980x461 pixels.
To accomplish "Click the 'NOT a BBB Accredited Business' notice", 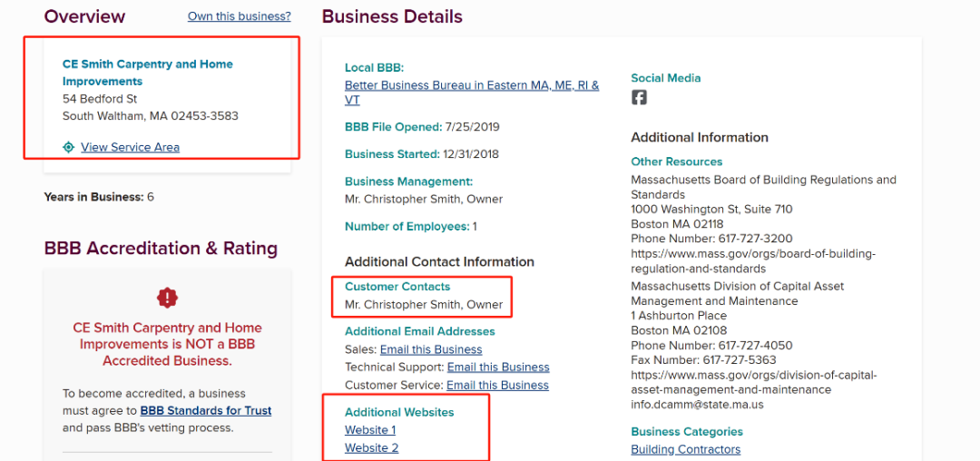I will pos(168,344).
